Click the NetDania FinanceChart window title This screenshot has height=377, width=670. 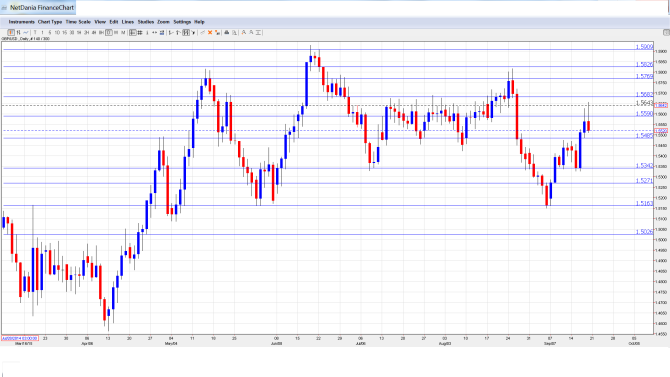pos(42,7)
